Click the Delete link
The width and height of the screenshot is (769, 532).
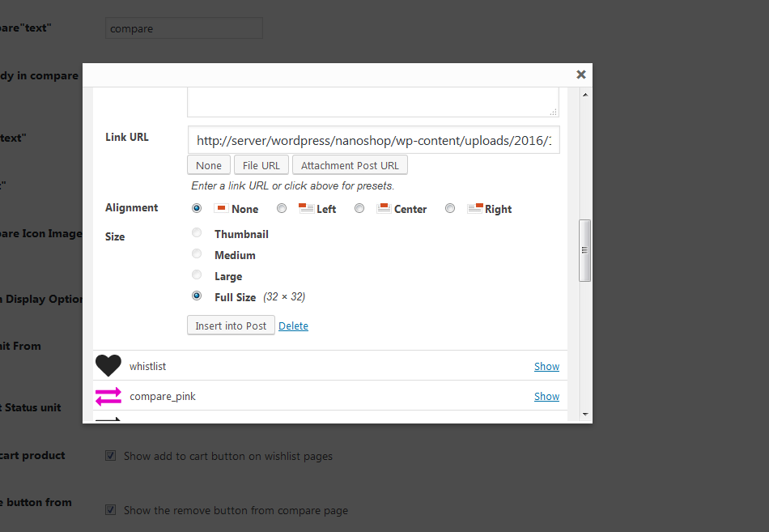(293, 326)
